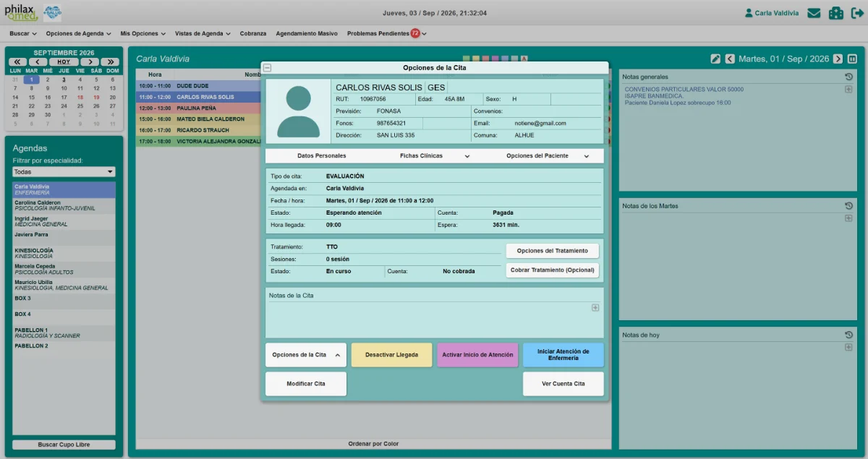The image size is (868, 459).
Task: Add a Notas de la Cita entry plus icon
Action: pyautogui.click(x=595, y=307)
